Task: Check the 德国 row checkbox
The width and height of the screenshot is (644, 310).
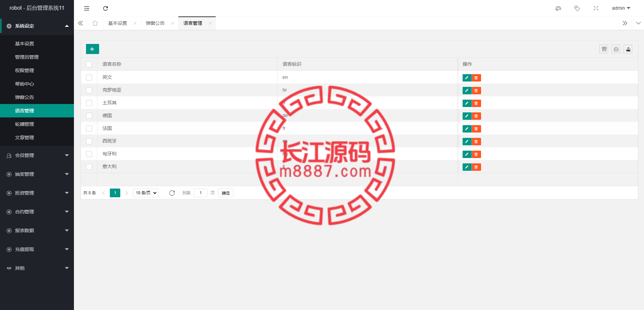Action: tap(89, 116)
